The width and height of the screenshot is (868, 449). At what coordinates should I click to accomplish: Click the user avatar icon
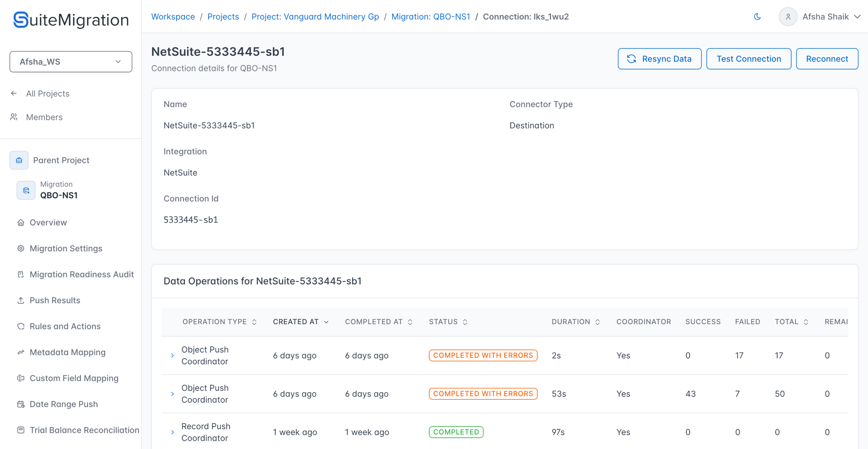click(x=788, y=16)
